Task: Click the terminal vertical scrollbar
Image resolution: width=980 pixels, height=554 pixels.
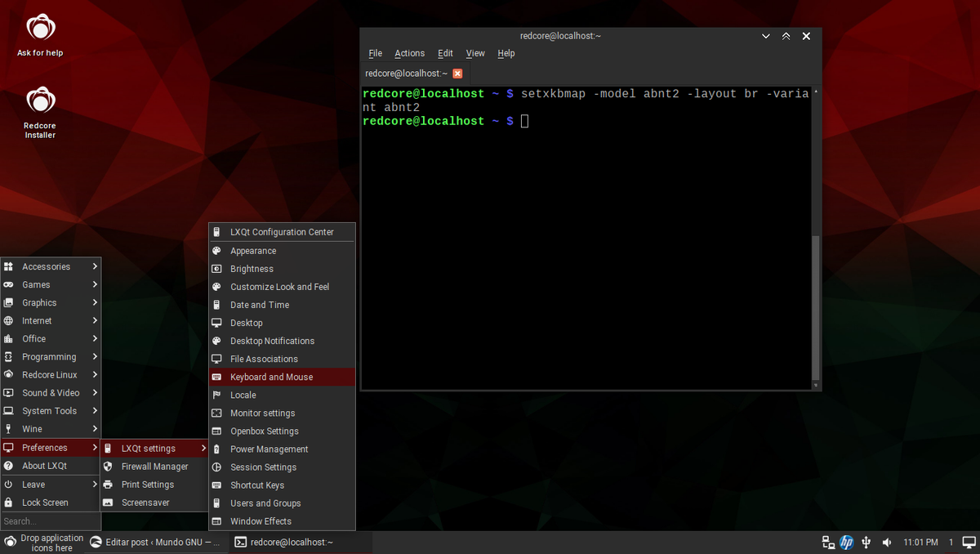Action: click(816, 307)
